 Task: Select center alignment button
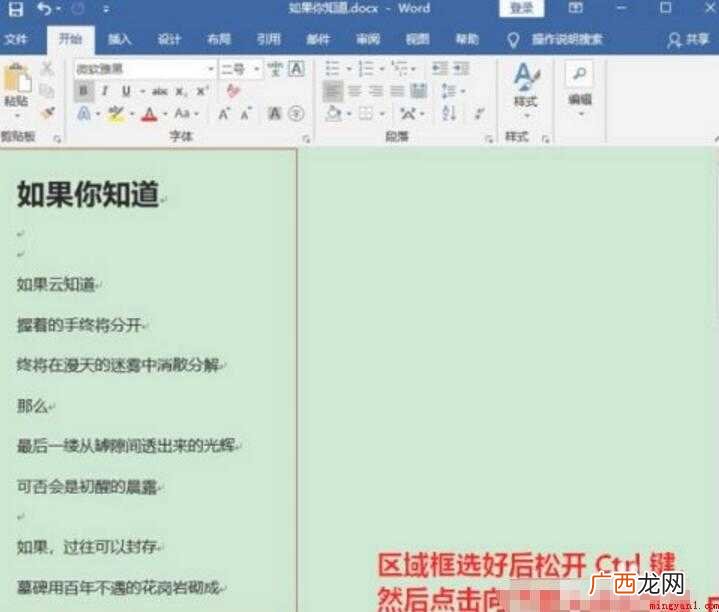point(354,91)
